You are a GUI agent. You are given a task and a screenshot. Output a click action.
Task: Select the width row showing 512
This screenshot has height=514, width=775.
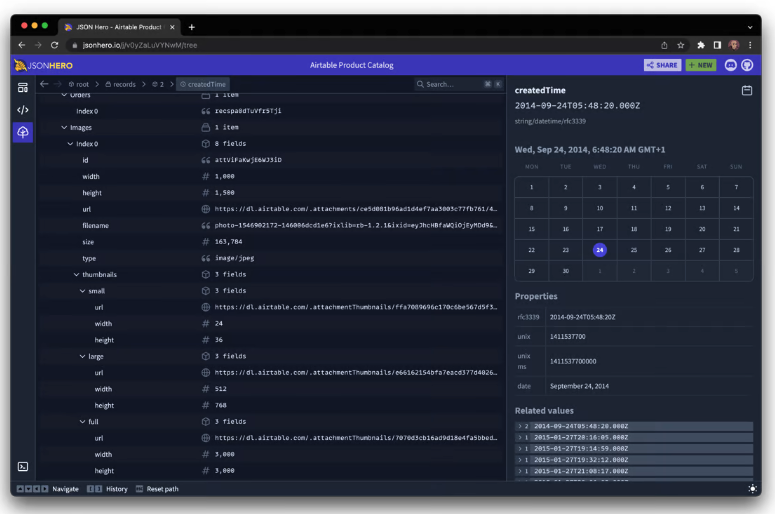pos(270,389)
